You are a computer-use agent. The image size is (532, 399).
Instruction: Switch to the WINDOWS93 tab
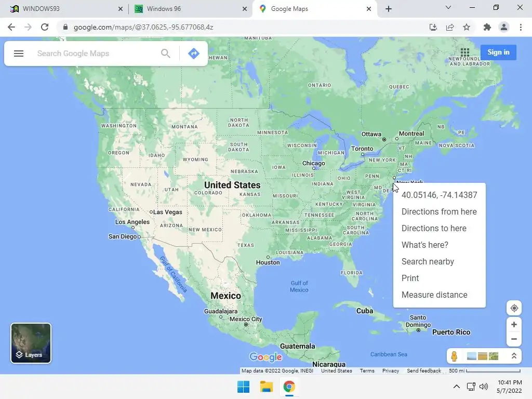(x=64, y=9)
